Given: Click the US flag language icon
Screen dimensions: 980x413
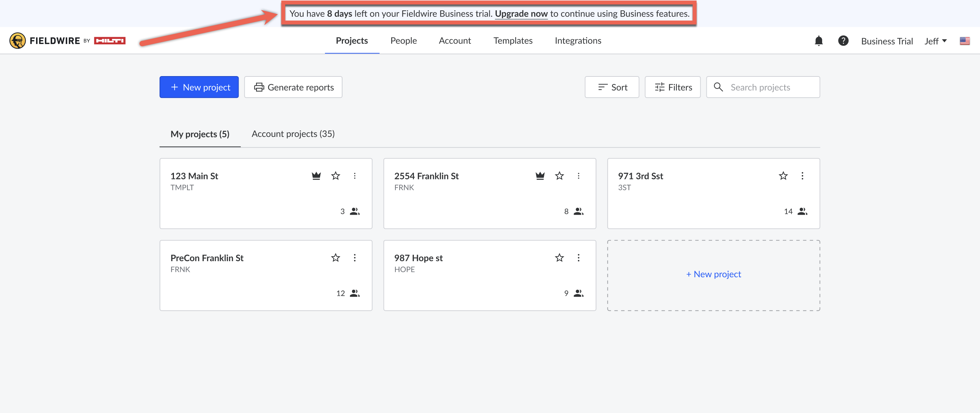Looking at the screenshot, I should tap(964, 41).
